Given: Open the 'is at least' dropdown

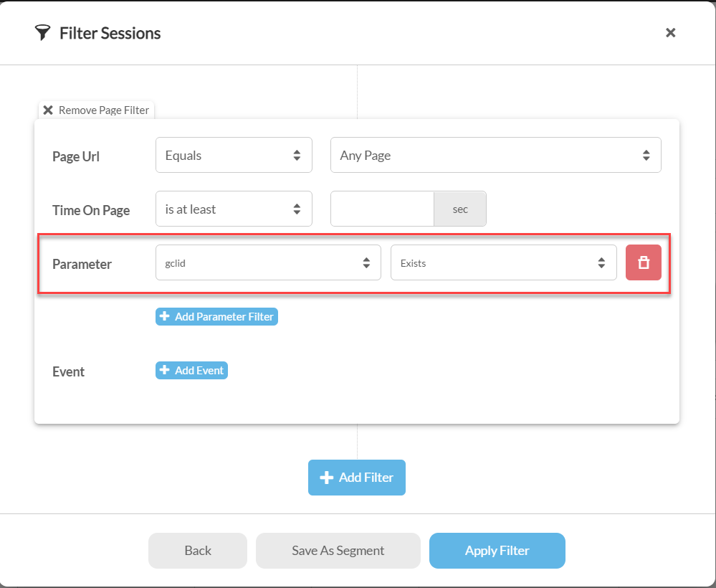Looking at the screenshot, I should pos(234,209).
